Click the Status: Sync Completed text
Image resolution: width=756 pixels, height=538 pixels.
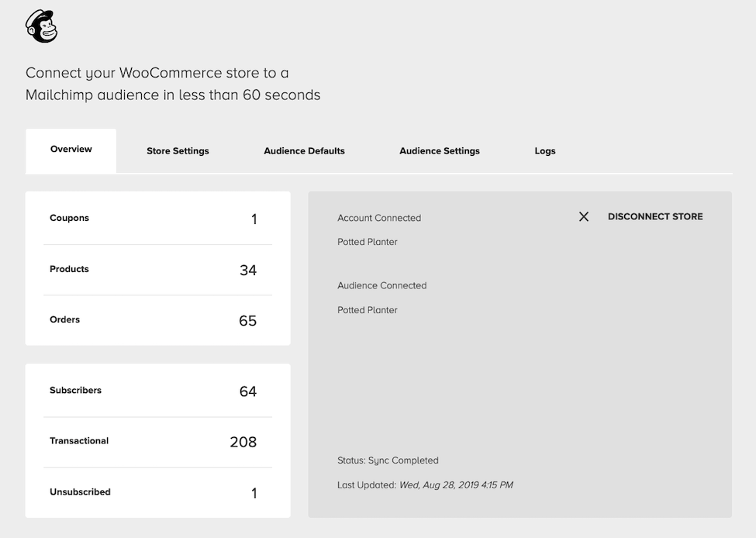point(388,460)
